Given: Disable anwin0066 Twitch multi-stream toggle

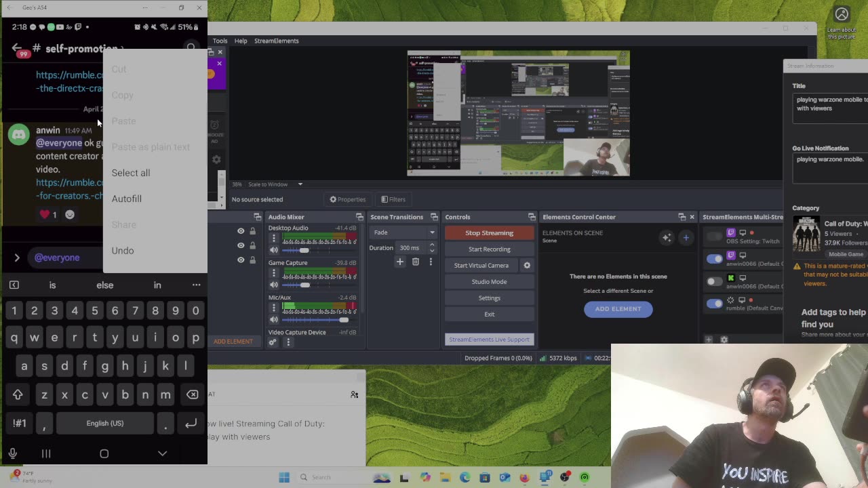Looking at the screenshot, I should (x=714, y=259).
